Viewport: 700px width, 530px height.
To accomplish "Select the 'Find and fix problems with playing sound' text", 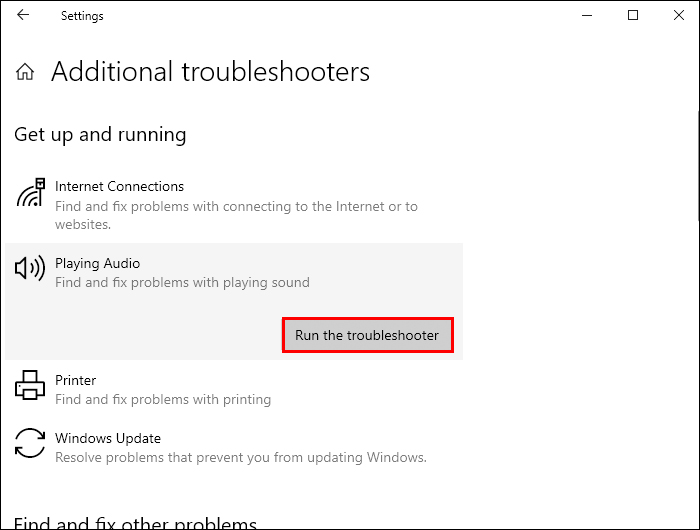I will click(x=182, y=282).
